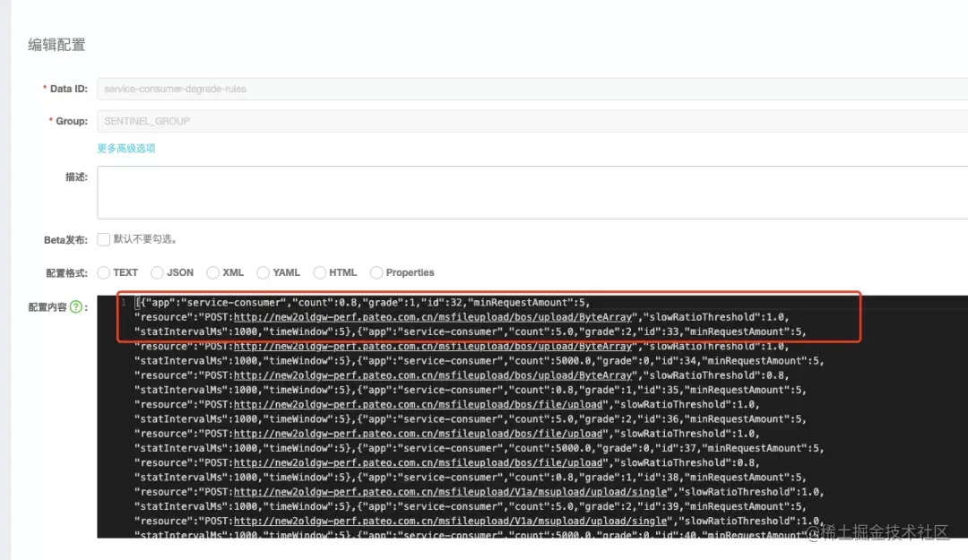968x560 pixels.
Task: Choose the XML format radio button
Action: point(213,272)
